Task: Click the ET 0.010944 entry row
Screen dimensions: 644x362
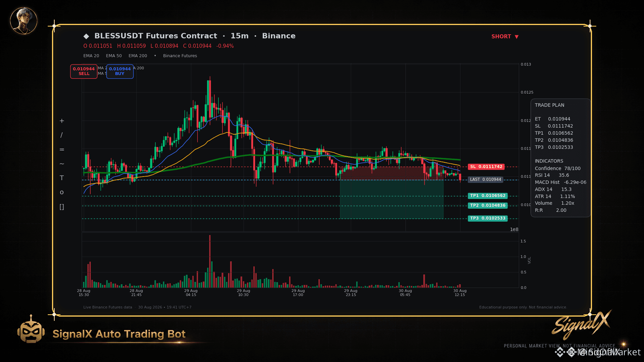Action: [552, 119]
